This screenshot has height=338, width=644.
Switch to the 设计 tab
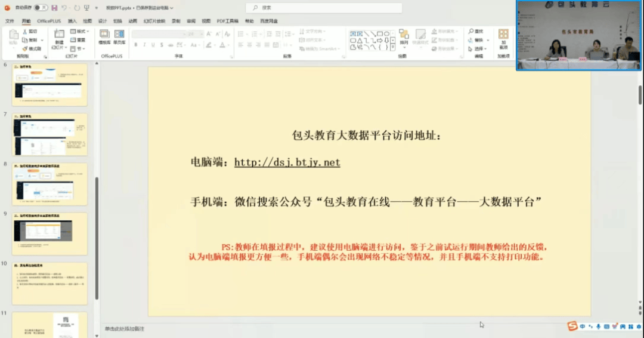103,21
